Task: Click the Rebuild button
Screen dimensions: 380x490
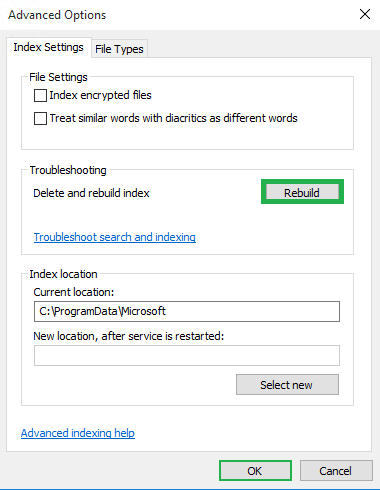Action: click(x=302, y=192)
